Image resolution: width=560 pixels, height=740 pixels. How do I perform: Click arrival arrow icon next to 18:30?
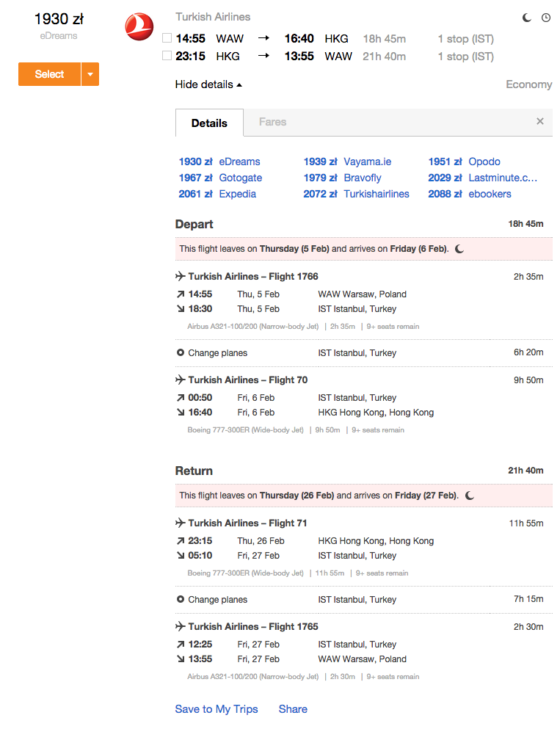coord(181,308)
